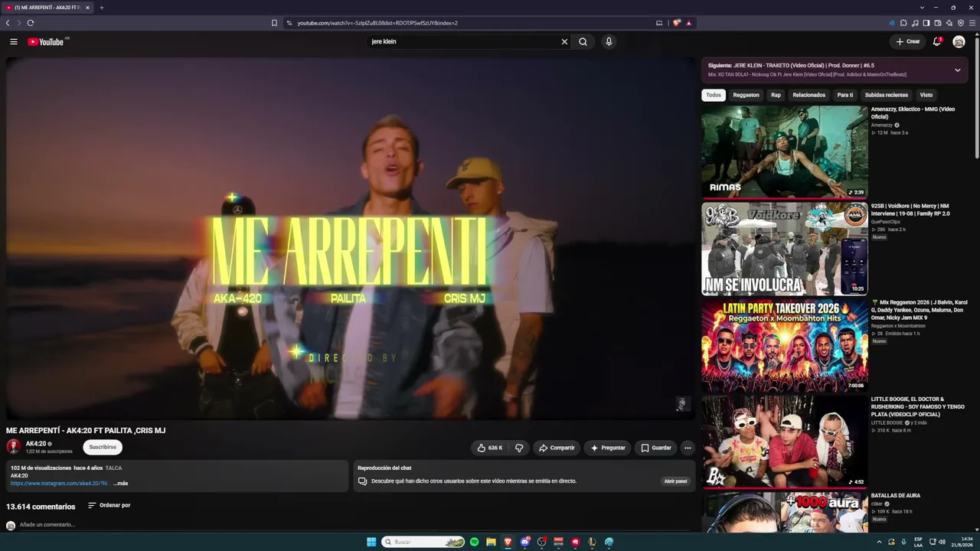Reload the page in the browser
980x551 pixels.
(x=31, y=23)
